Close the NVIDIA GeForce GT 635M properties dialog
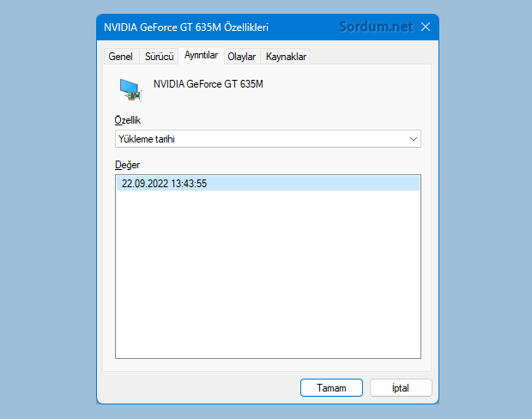532x419 pixels. pyautogui.click(x=426, y=27)
